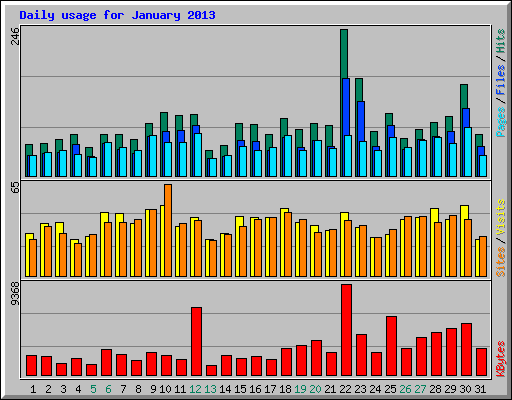Click the red KBytes bar for day 30
Screen dimensions: 512x400
point(466,349)
